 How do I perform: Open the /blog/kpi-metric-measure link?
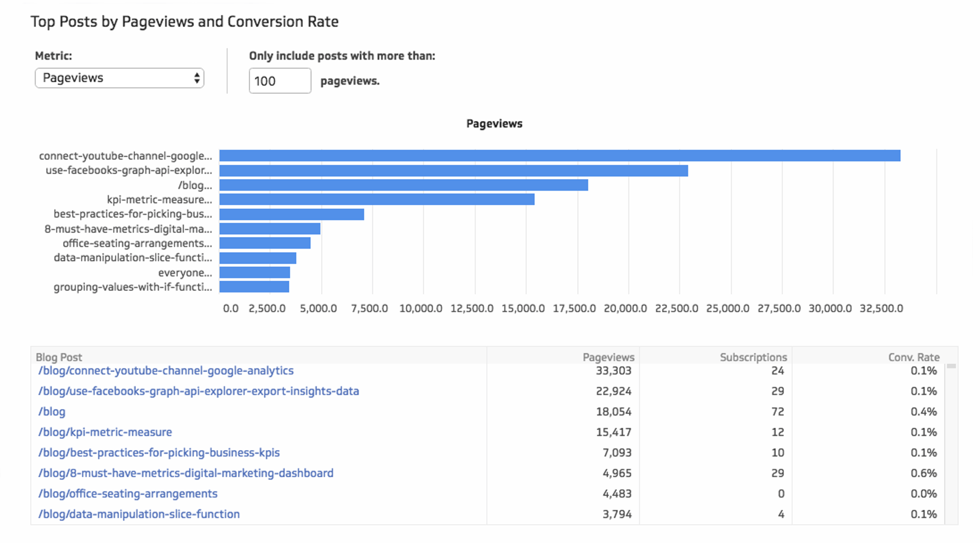tap(105, 432)
